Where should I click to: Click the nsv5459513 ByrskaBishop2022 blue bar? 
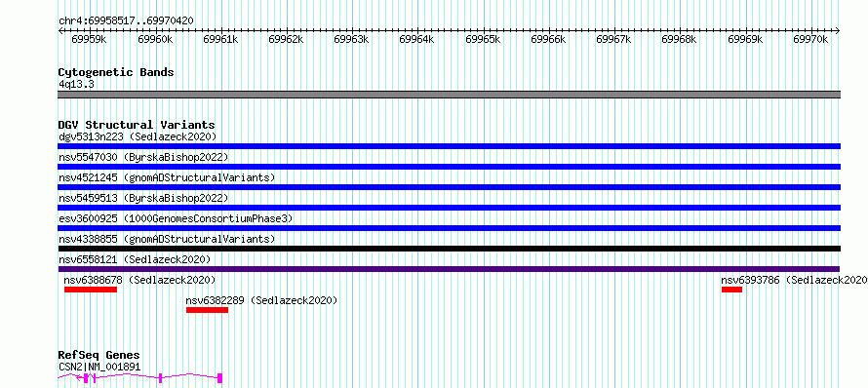pyautogui.click(x=449, y=208)
